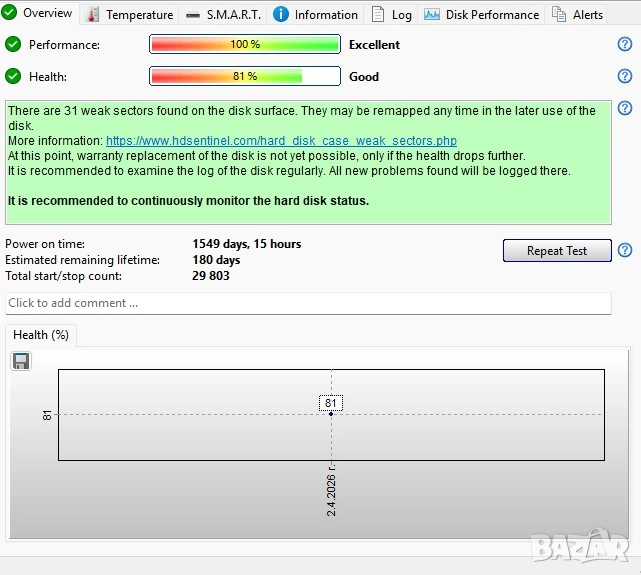Open help for the Health value

point(625,76)
